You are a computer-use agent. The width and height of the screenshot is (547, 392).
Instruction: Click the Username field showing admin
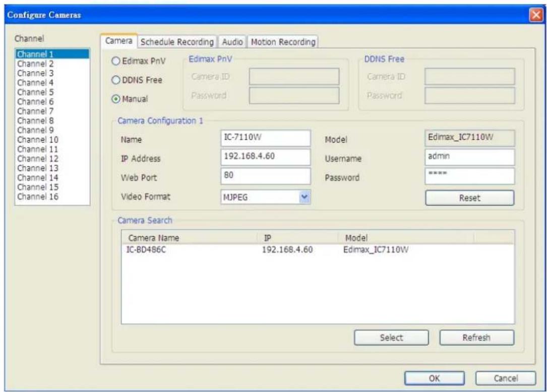click(469, 157)
